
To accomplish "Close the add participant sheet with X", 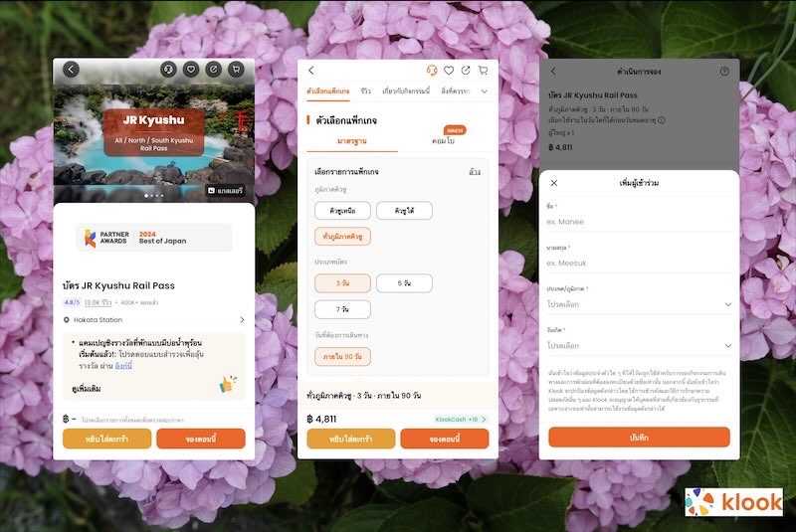I will click(554, 183).
